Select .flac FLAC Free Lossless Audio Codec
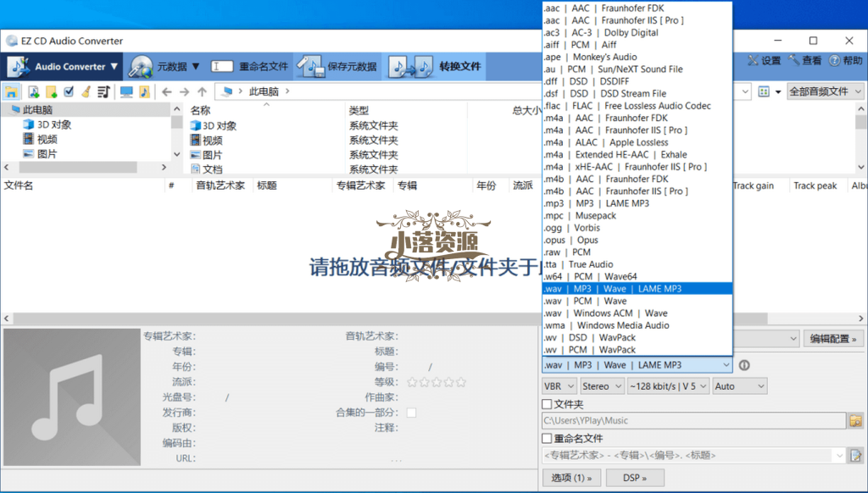Image resolution: width=868 pixels, height=493 pixels. click(x=637, y=106)
